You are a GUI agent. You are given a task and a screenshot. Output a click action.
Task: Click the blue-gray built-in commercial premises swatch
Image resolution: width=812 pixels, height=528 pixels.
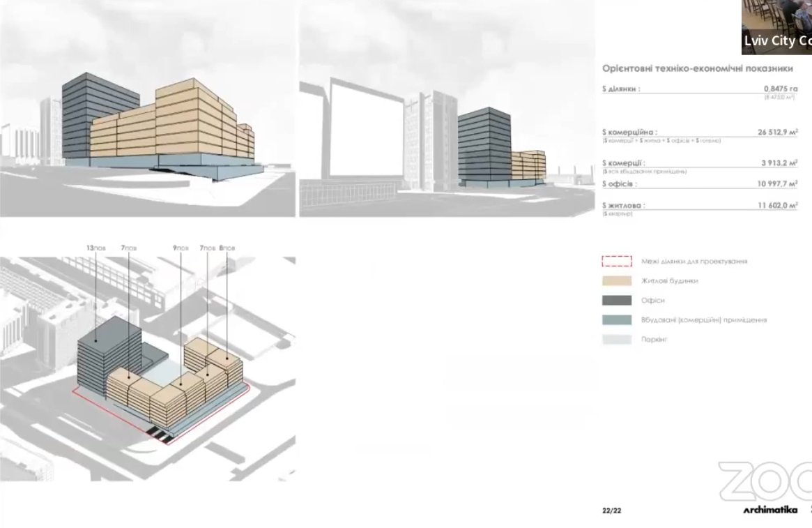click(x=616, y=320)
